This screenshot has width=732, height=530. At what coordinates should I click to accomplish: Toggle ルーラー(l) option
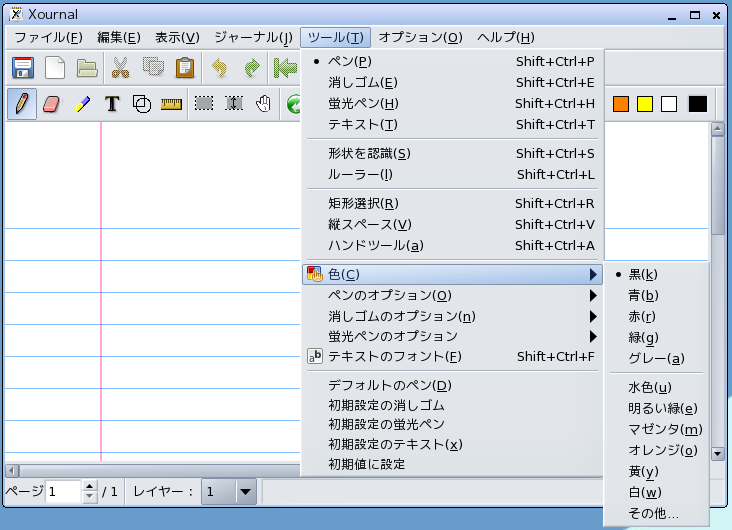coord(452,175)
